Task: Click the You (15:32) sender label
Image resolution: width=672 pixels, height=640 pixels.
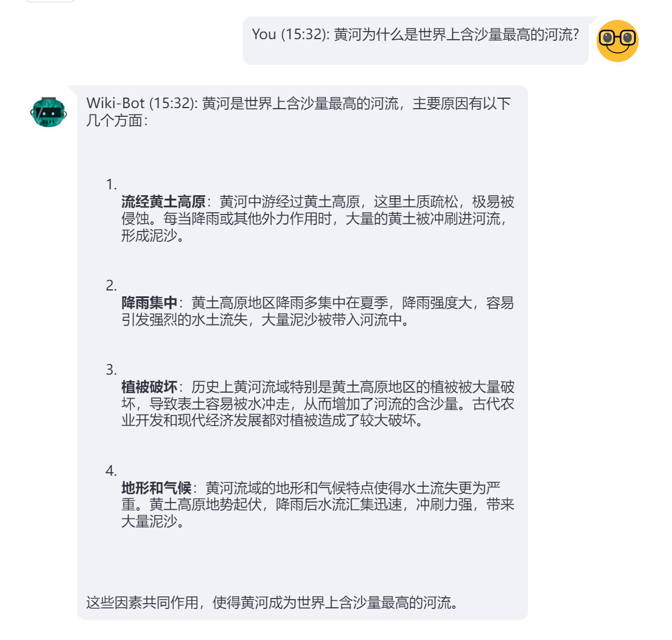Action: pos(291,34)
